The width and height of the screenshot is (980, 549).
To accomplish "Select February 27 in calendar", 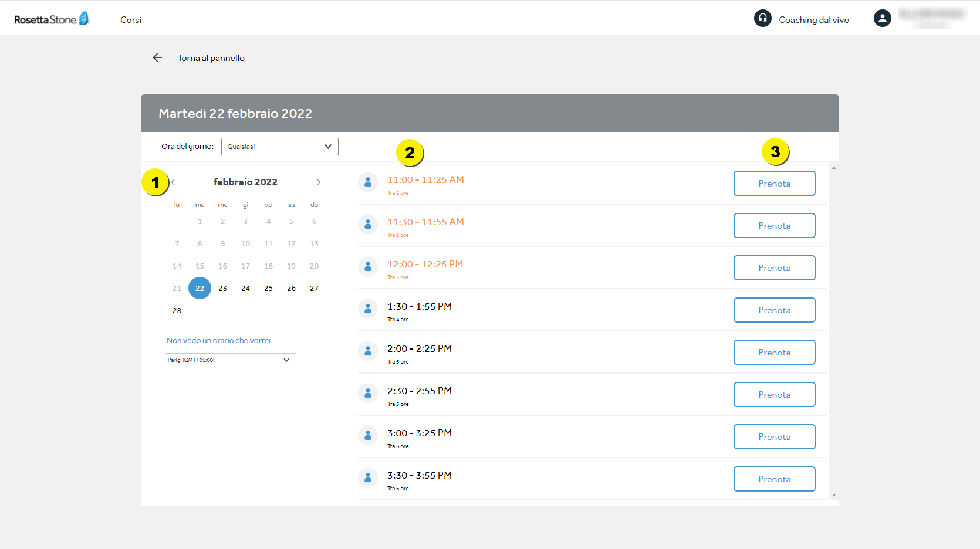I will click(x=314, y=288).
